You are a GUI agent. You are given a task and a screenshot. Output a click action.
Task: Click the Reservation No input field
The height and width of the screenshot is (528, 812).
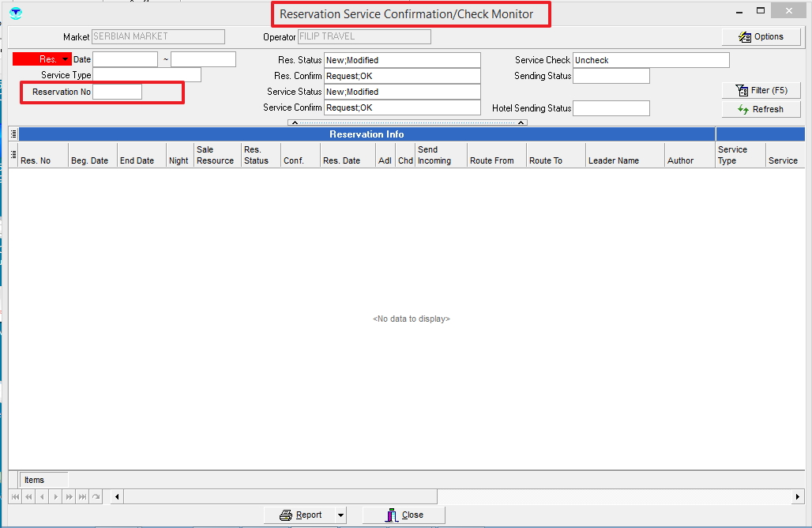(117, 92)
